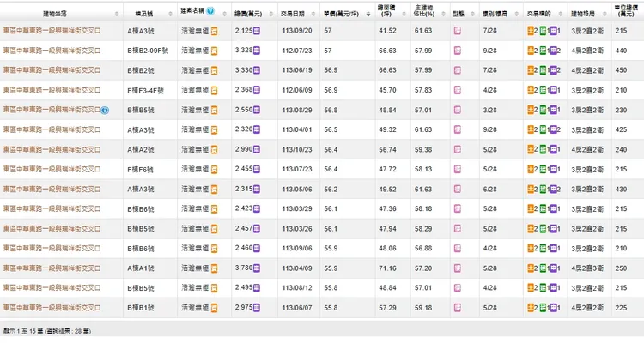Sort by 建物坐落 using its sort arrows

(117, 14)
